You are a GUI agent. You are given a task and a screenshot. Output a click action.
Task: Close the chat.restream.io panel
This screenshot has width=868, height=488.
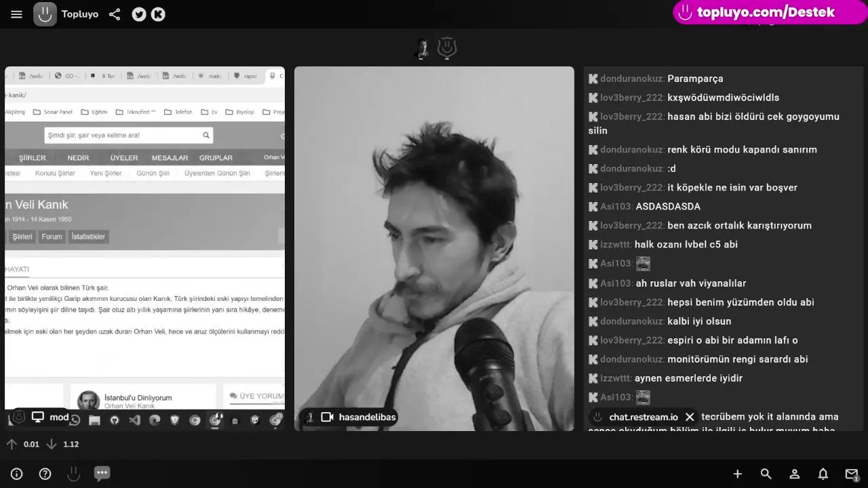(690, 417)
